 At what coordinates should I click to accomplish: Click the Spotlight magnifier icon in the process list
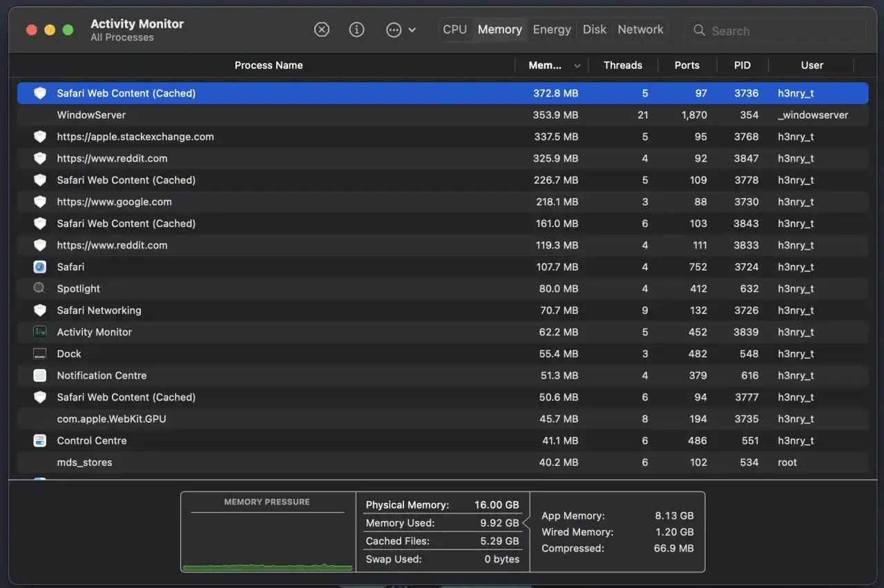tap(40, 288)
